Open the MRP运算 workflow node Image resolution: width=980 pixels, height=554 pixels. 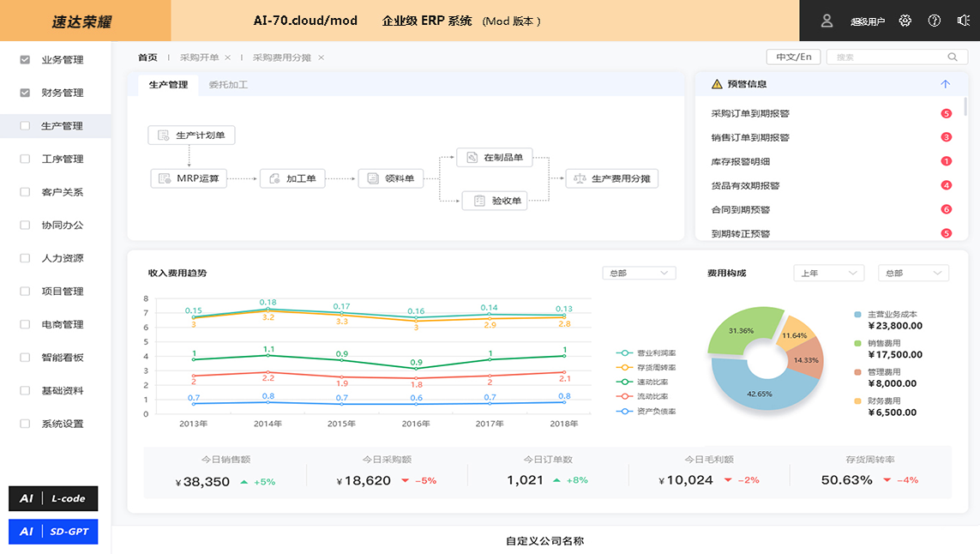pos(189,178)
